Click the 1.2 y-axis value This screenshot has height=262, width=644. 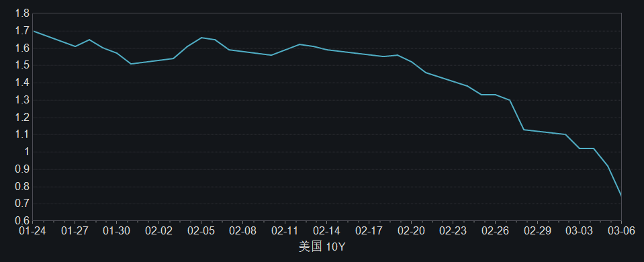pos(21,118)
